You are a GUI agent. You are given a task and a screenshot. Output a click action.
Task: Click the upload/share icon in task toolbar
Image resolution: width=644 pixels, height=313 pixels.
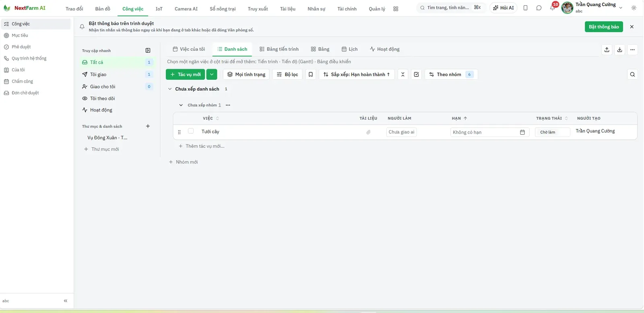[607, 50]
